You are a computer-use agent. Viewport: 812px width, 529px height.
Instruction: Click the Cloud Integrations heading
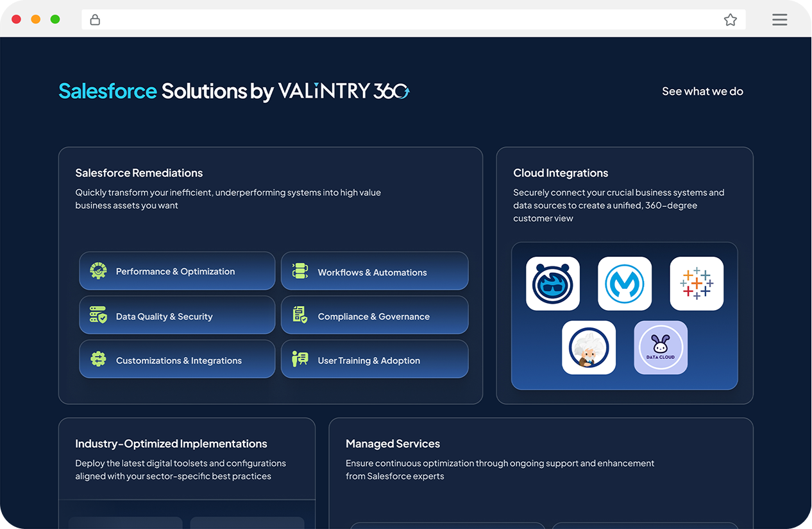click(561, 173)
